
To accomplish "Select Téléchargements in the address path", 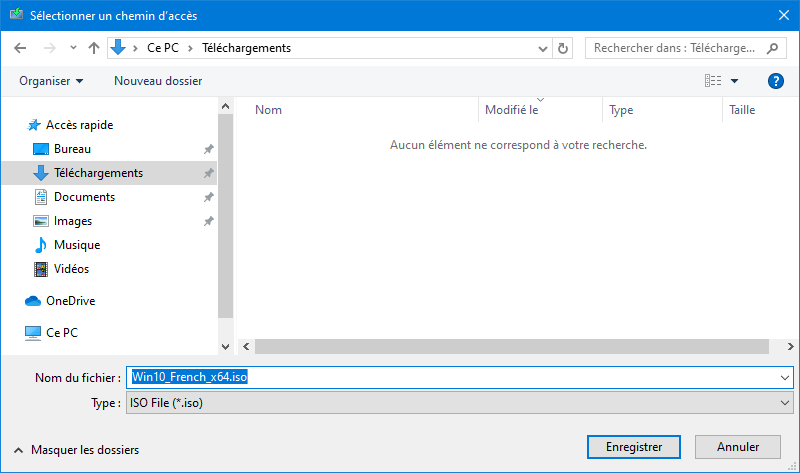I will pyautogui.click(x=246, y=48).
